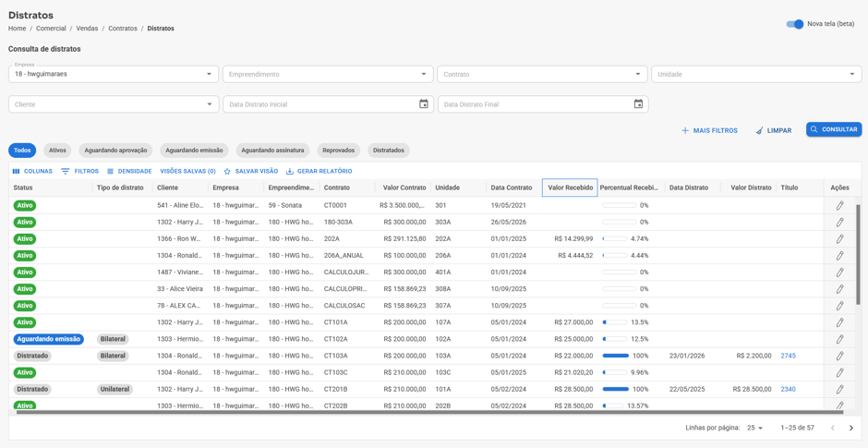Select the Aguardando assinatura chip

pyautogui.click(x=273, y=150)
